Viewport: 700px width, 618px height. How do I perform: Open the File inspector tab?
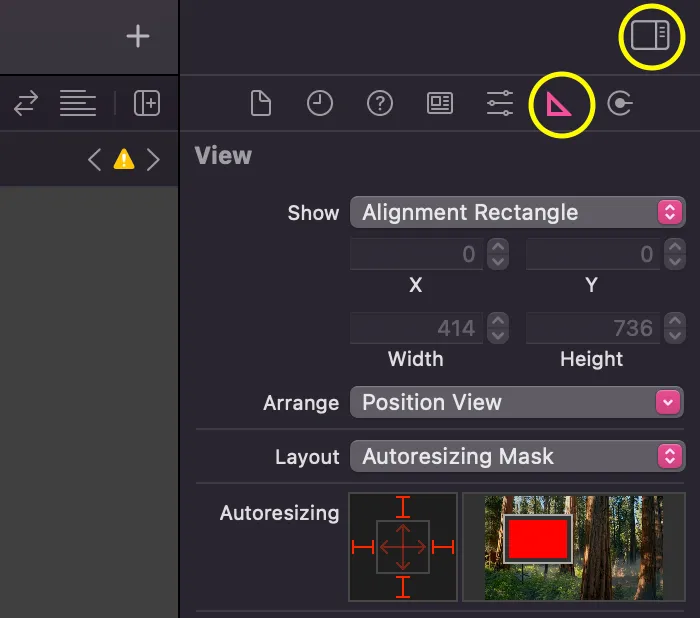261,103
